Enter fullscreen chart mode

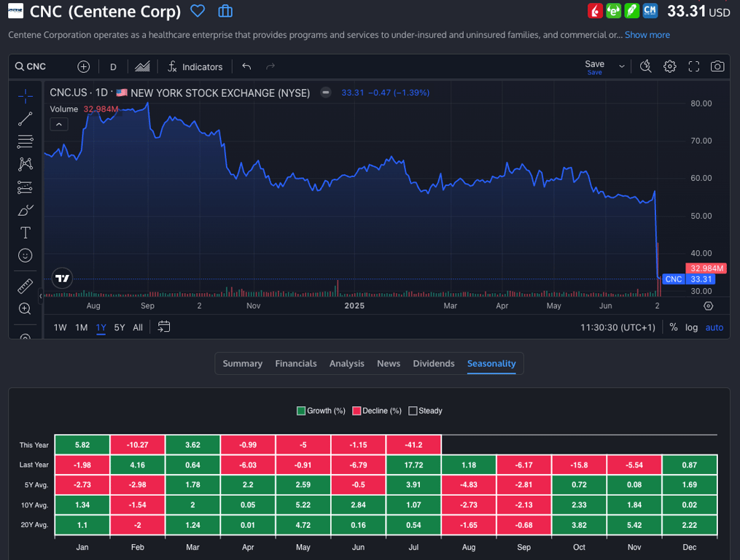coord(694,66)
